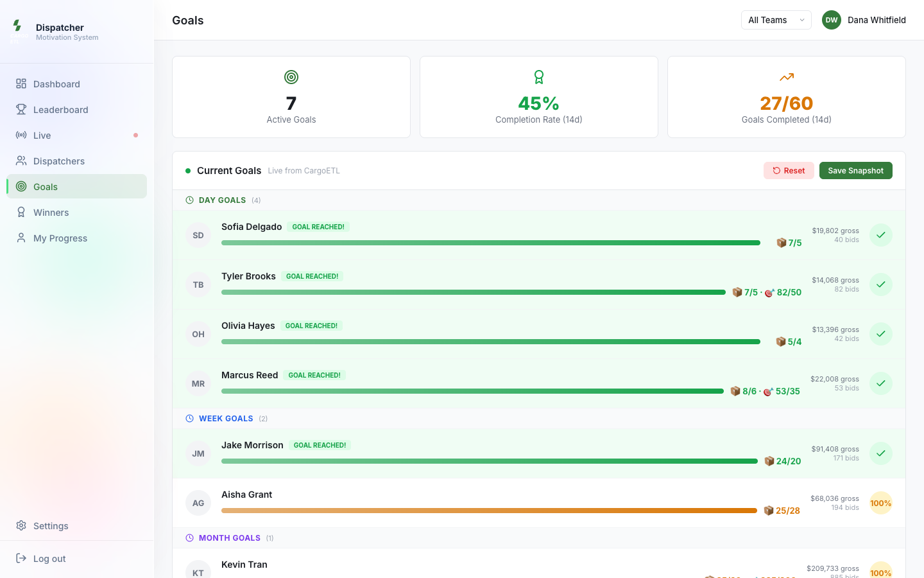The width and height of the screenshot is (924, 578).
Task: Click the Dispatcher lightning bolt logo
Action: click(x=17, y=25)
